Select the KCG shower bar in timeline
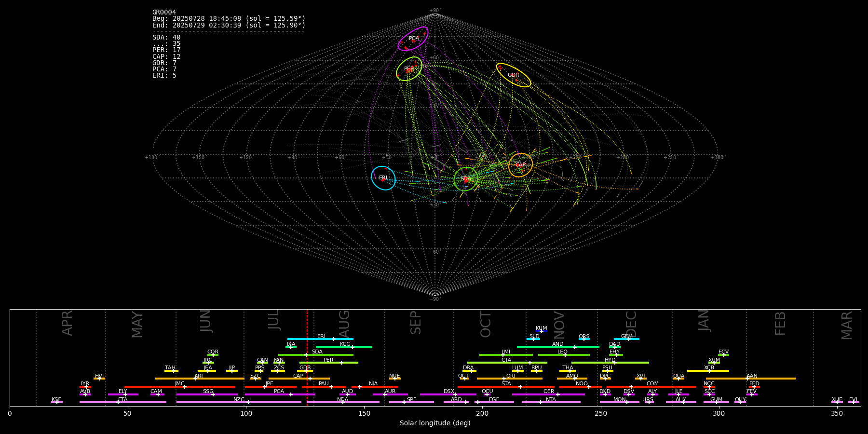Viewport: 868px width, 434px height. click(x=344, y=347)
